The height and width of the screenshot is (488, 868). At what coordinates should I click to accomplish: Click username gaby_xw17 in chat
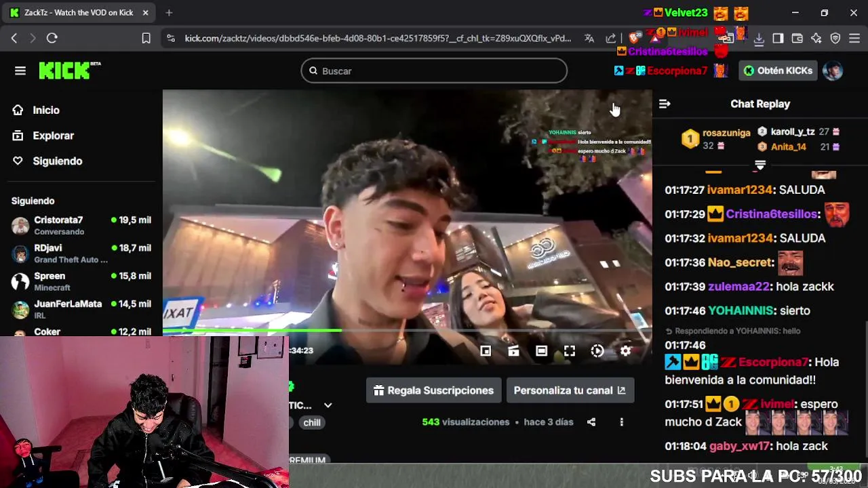(740, 446)
